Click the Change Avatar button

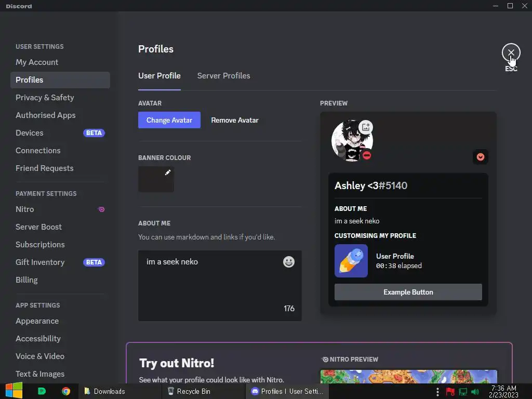(x=169, y=120)
